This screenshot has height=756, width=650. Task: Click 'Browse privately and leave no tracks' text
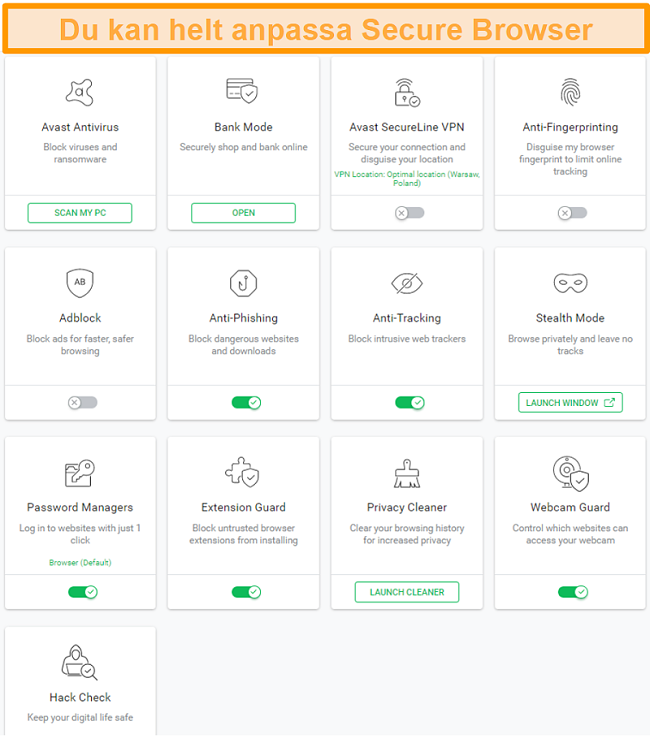pyautogui.click(x=570, y=345)
